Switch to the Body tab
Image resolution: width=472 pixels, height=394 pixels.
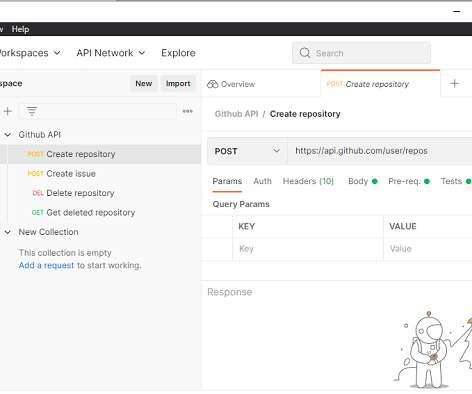click(x=363, y=181)
